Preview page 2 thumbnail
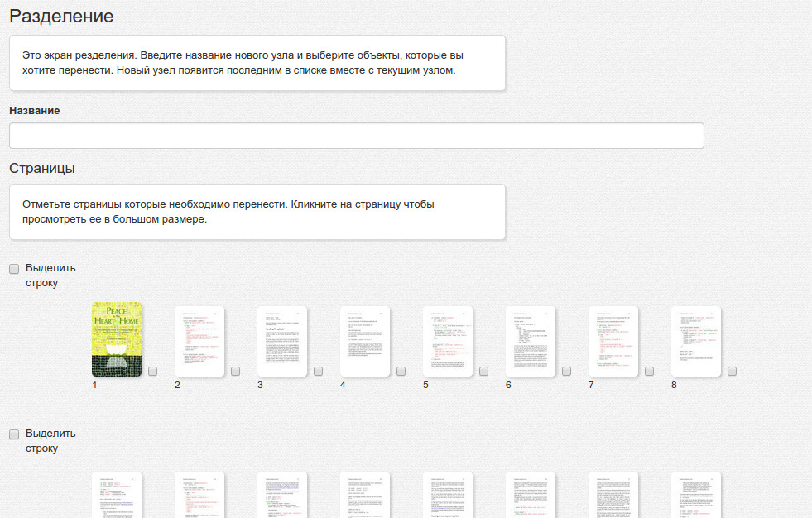The image size is (812, 518). click(199, 341)
